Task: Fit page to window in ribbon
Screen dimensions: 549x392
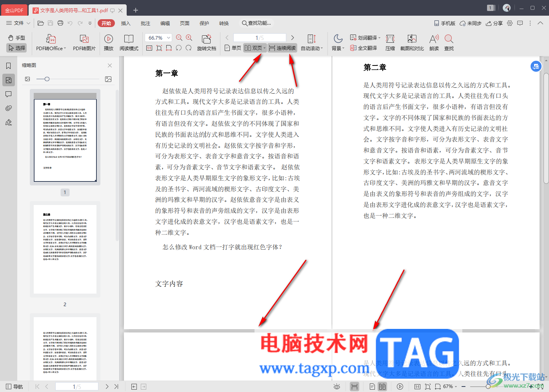Action: tap(159, 48)
